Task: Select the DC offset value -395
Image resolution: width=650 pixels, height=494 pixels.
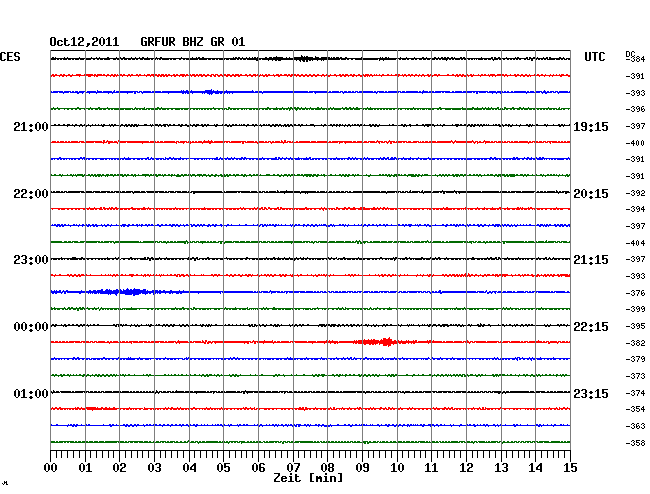Action: point(635,327)
